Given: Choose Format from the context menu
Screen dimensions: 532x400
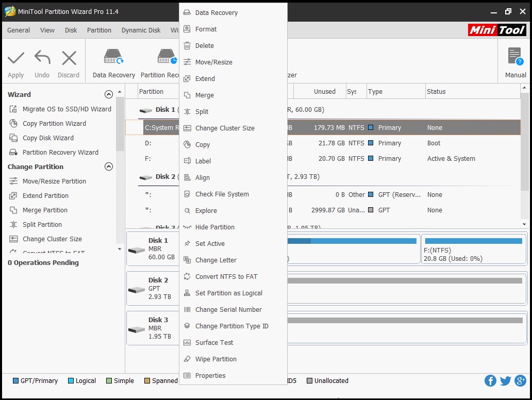Looking at the screenshot, I should click(x=206, y=29).
